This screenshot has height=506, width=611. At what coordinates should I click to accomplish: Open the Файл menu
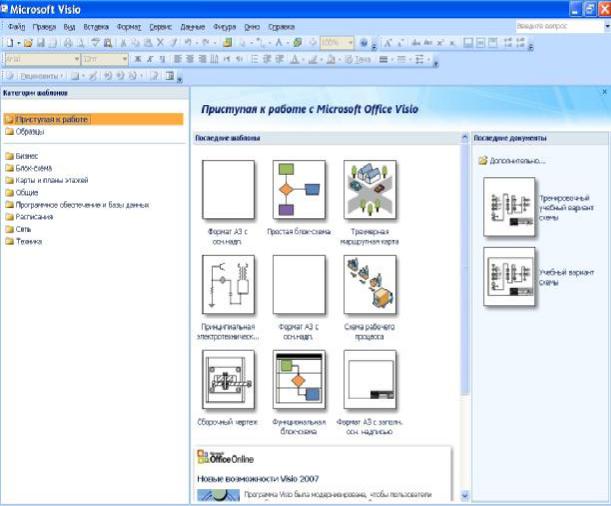point(17,27)
